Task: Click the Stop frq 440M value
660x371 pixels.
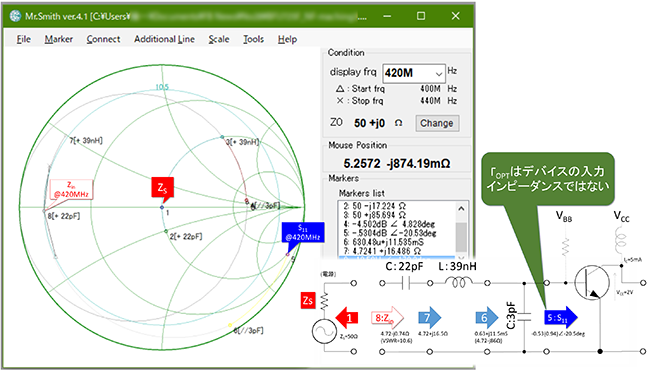Action: point(430,101)
